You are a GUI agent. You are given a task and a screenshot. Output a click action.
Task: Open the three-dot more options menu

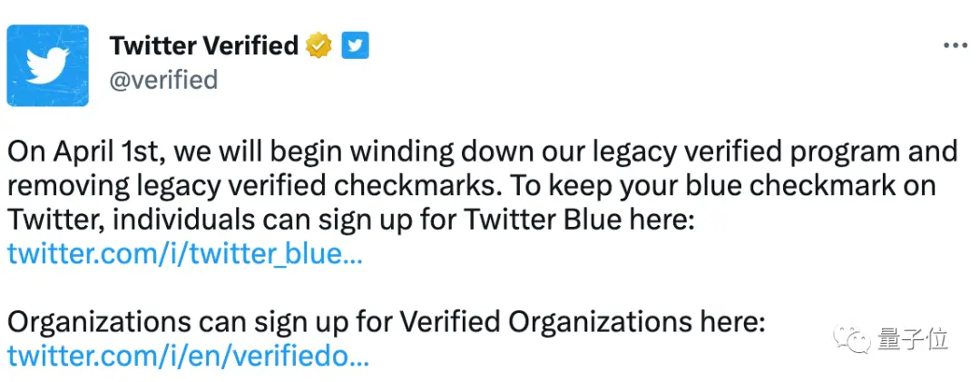[x=955, y=46]
